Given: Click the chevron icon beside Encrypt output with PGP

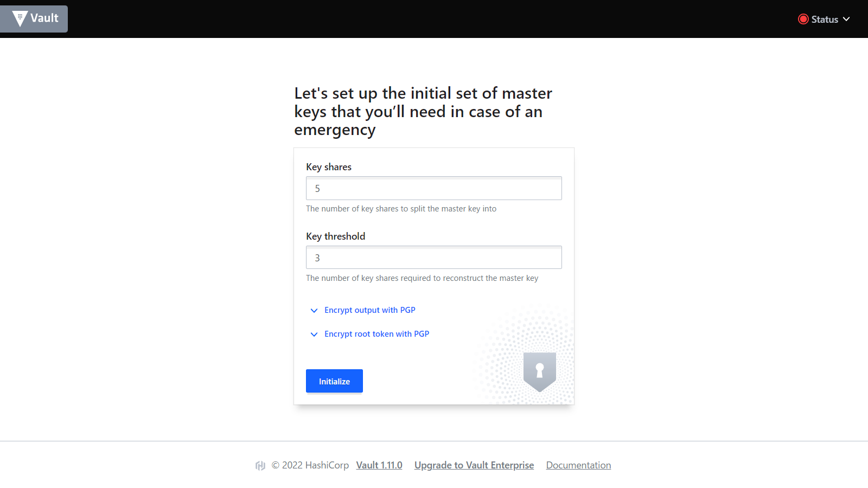Looking at the screenshot, I should 314,311.
